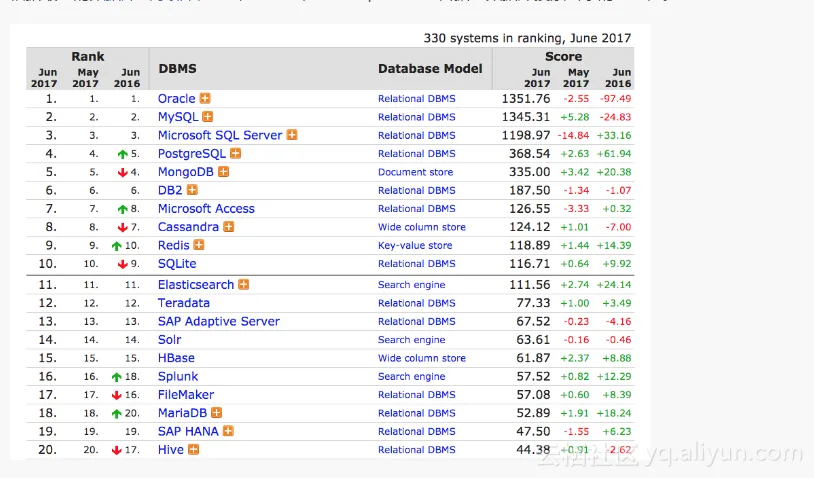The image size is (814, 478).
Task: Open the Teradata link
Action: [x=184, y=303]
